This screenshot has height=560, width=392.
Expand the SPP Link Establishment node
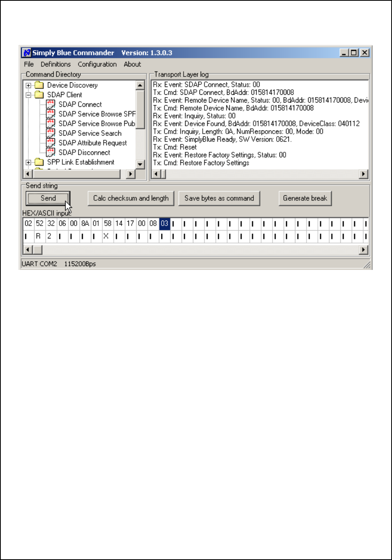28,163
